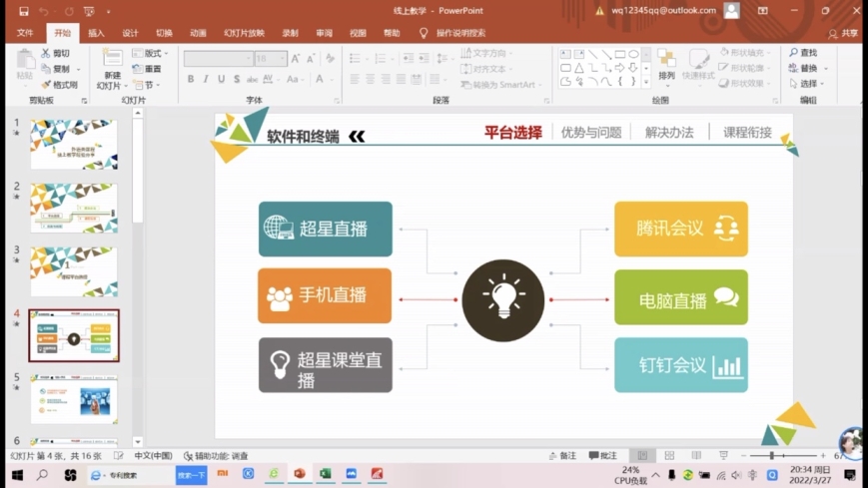Toggle Normal view button in status bar

(x=642, y=455)
